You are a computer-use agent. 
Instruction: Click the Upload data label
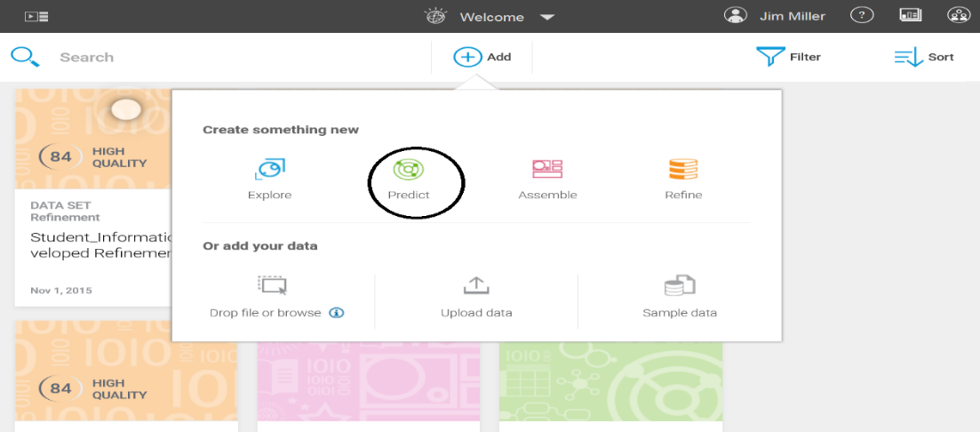[x=476, y=313]
